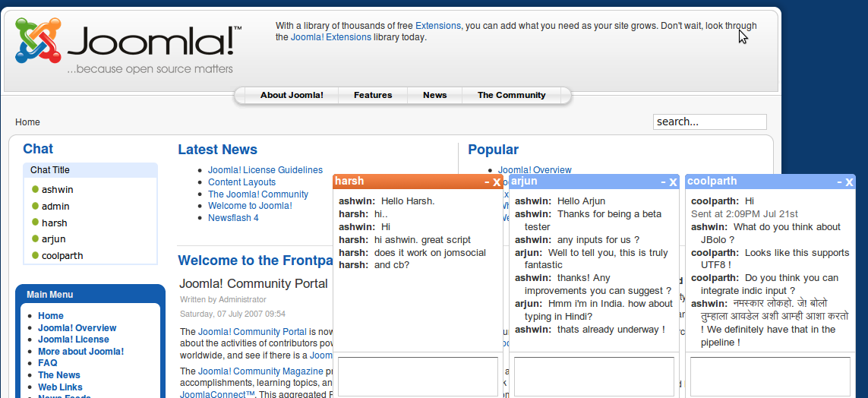Go to The Community menu tab

click(511, 96)
